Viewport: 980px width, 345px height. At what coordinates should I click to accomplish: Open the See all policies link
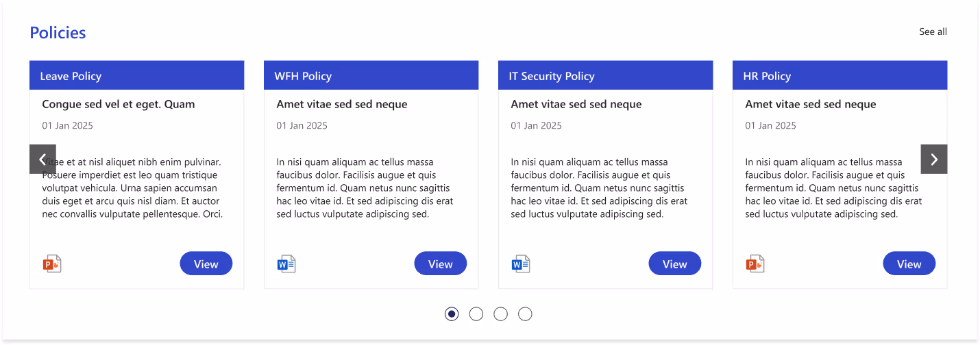click(933, 31)
